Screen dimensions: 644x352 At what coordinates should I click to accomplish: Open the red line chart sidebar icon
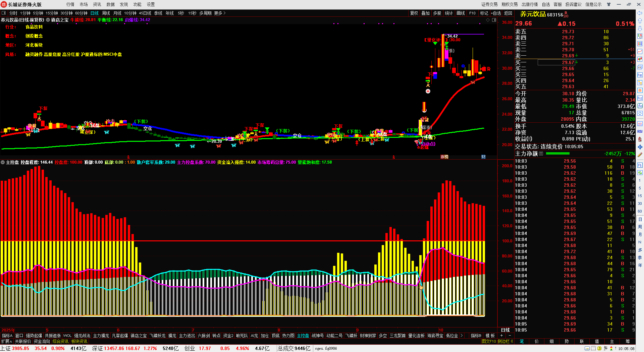click(x=640, y=52)
